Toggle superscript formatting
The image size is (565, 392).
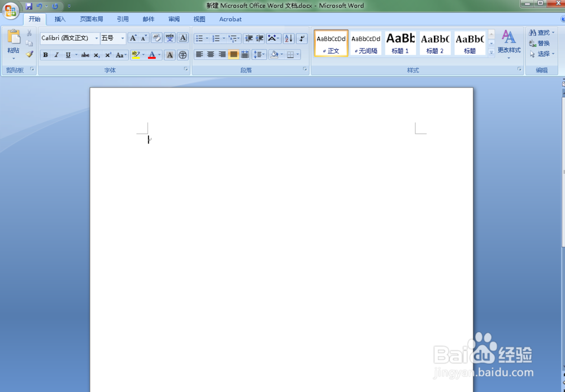pyautogui.click(x=108, y=55)
